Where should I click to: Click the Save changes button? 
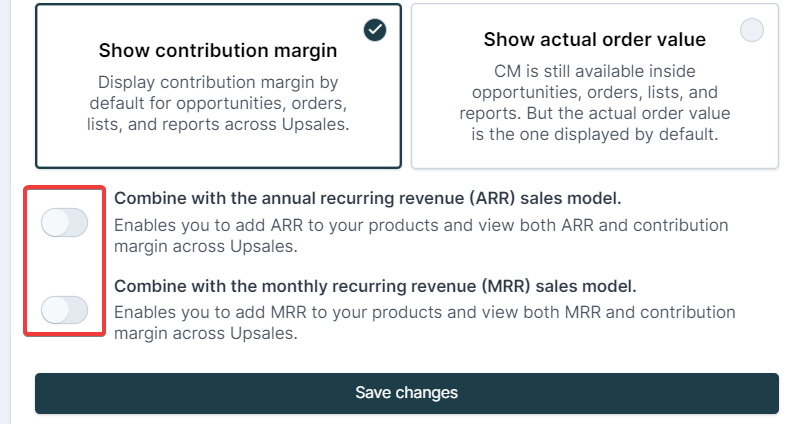pyautogui.click(x=407, y=393)
